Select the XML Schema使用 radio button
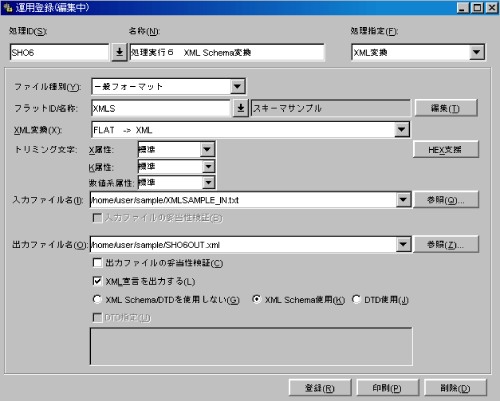The image size is (500, 401). (x=256, y=299)
